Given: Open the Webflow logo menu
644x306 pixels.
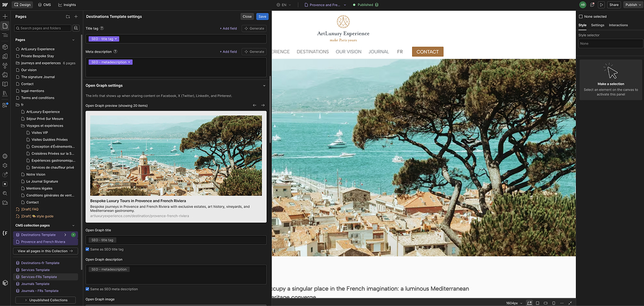Looking at the screenshot, I should click(5, 4).
